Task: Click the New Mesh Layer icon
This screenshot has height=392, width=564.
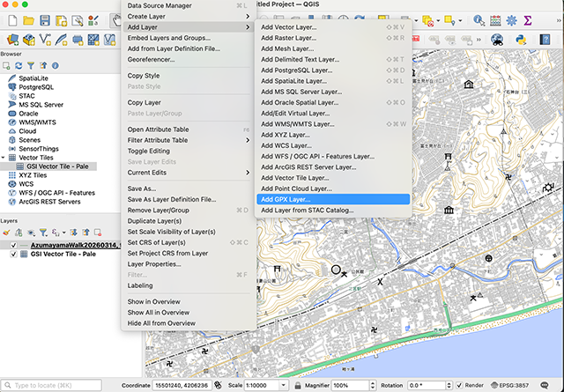Action: (93, 40)
